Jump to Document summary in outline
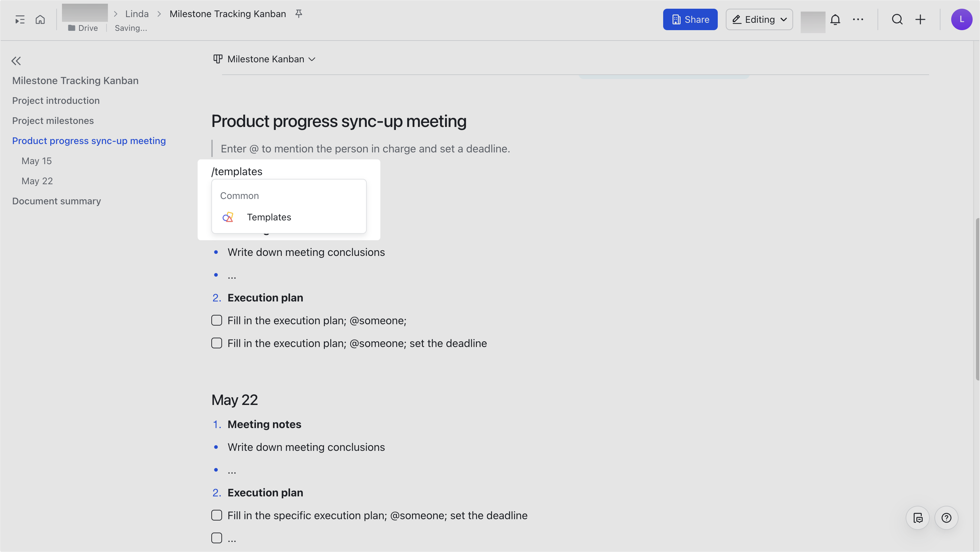Image resolution: width=980 pixels, height=552 pixels. click(57, 201)
